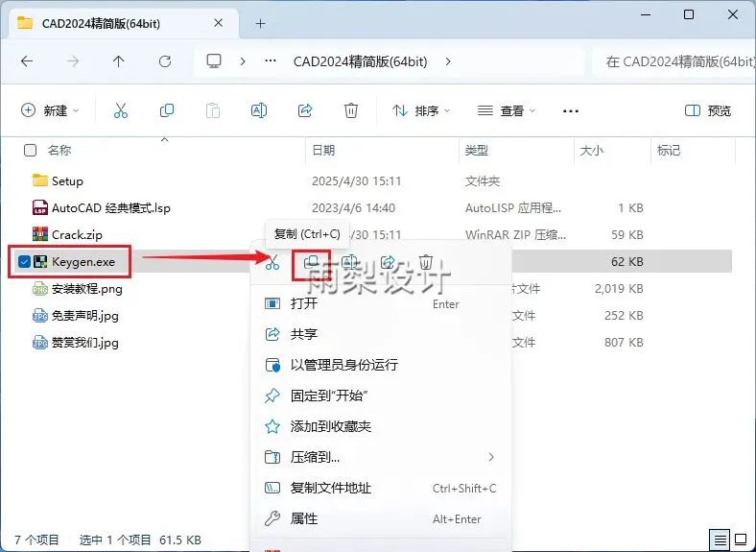Uncheck the Keygen.exe selection checkbox

(24, 261)
